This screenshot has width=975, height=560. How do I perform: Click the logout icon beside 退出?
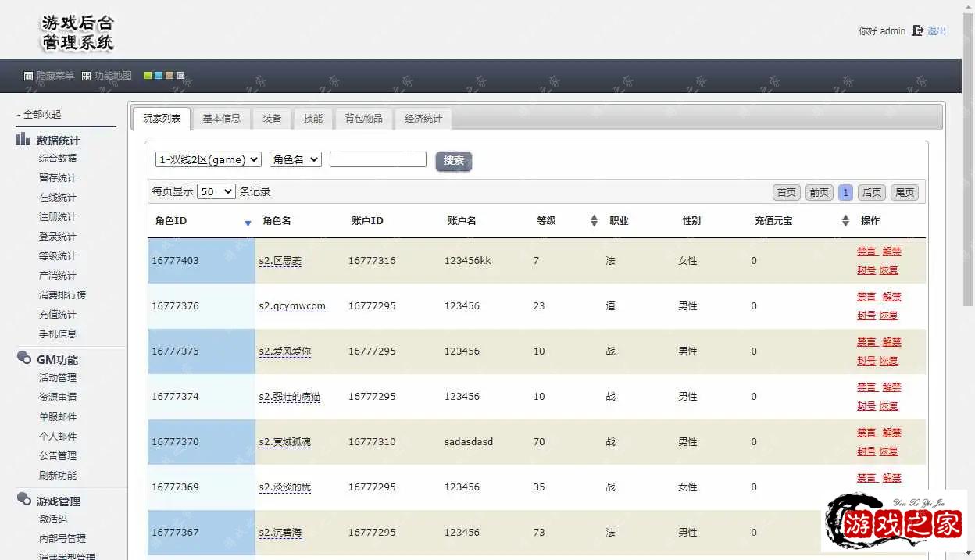coord(917,31)
